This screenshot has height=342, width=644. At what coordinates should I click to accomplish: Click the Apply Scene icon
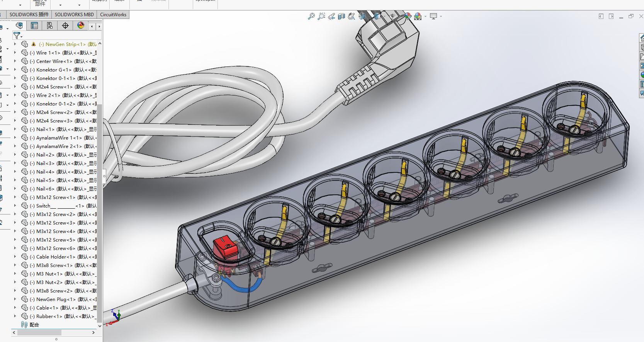click(x=418, y=16)
